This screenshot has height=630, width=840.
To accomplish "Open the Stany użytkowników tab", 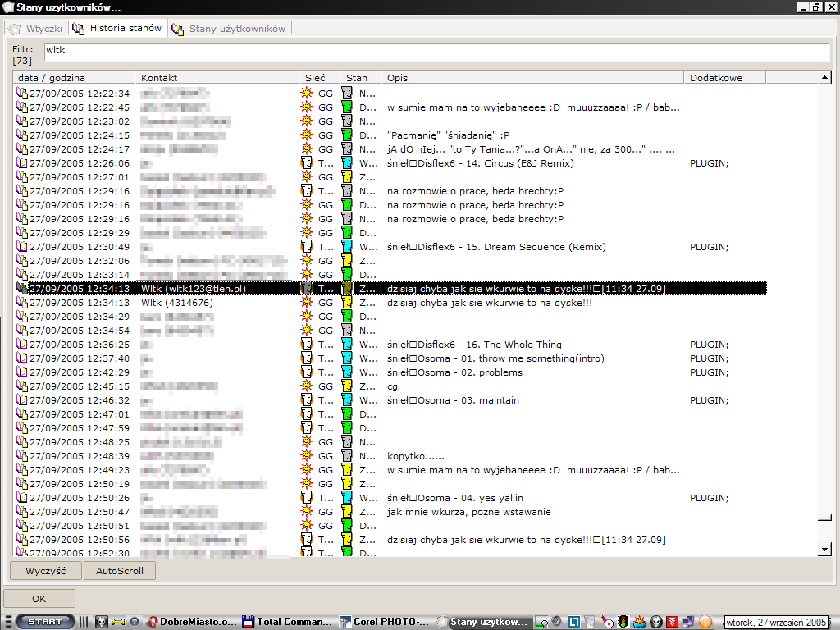I will click(230, 29).
